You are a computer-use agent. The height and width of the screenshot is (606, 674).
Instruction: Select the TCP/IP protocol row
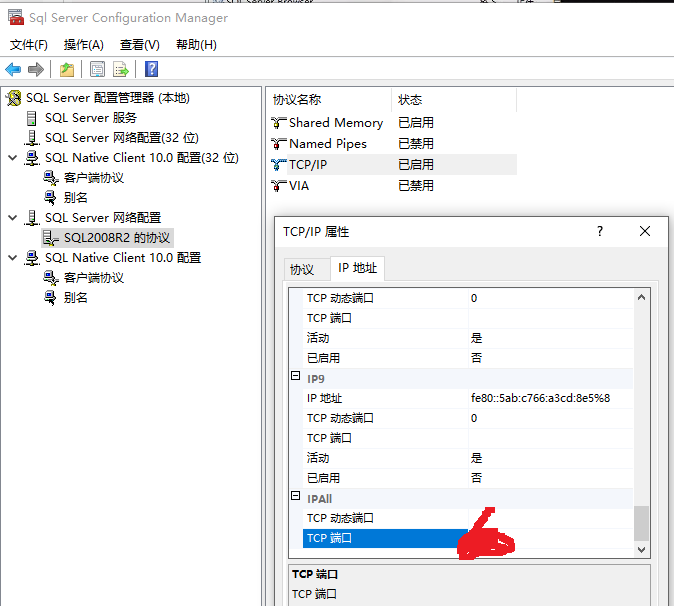coord(393,165)
